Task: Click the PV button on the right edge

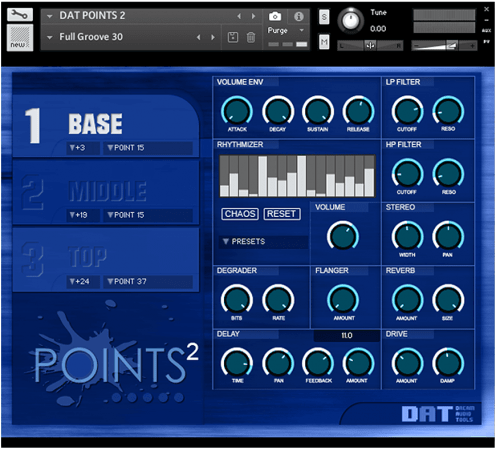Action: (x=486, y=42)
